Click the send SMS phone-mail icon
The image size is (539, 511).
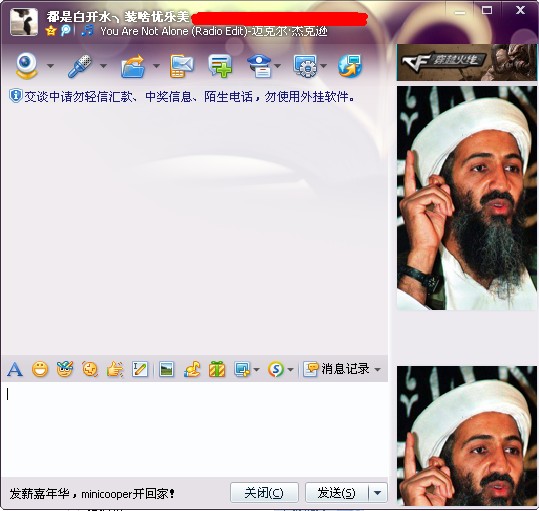click(x=182, y=66)
